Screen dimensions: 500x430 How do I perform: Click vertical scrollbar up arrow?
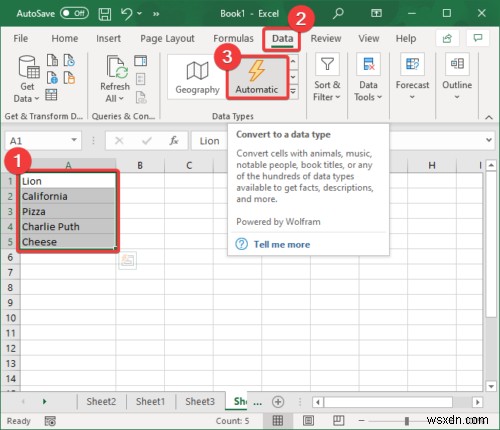coord(491,165)
